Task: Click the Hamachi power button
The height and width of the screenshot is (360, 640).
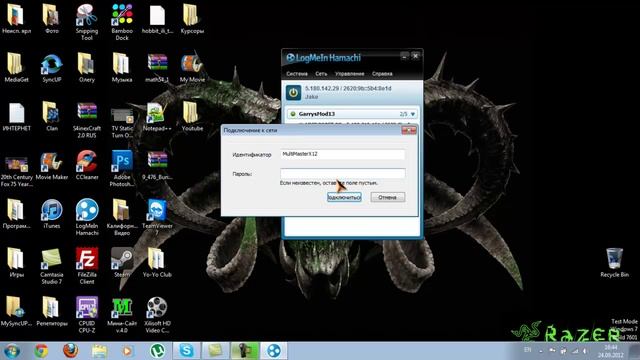Action: point(293,93)
